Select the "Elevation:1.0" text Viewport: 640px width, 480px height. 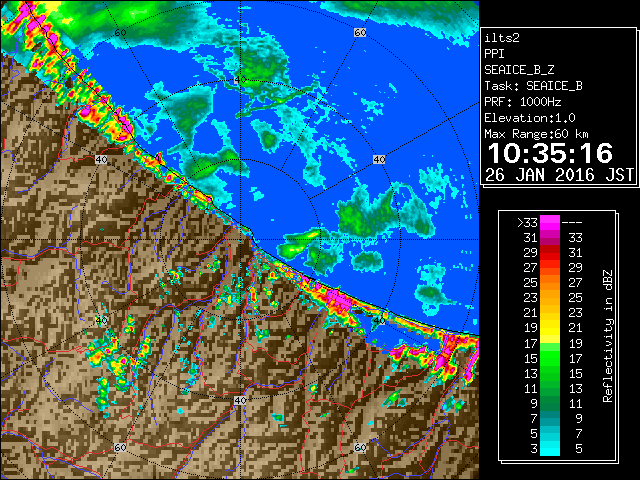[529, 118]
